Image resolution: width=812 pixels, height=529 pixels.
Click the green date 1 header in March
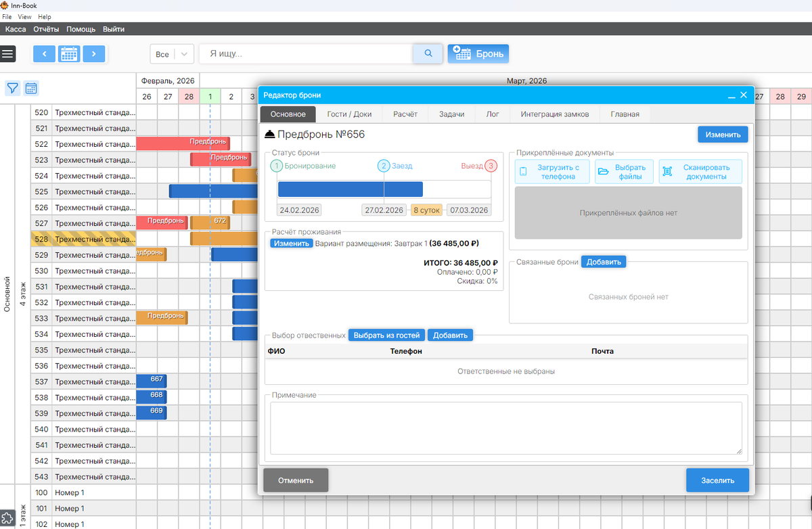[x=210, y=97]
